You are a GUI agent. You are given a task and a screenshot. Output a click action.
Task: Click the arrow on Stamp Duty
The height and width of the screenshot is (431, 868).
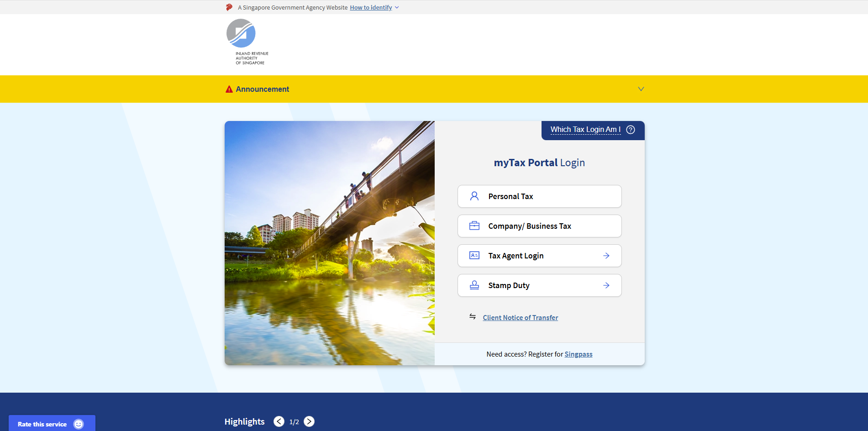click(606, 285)
